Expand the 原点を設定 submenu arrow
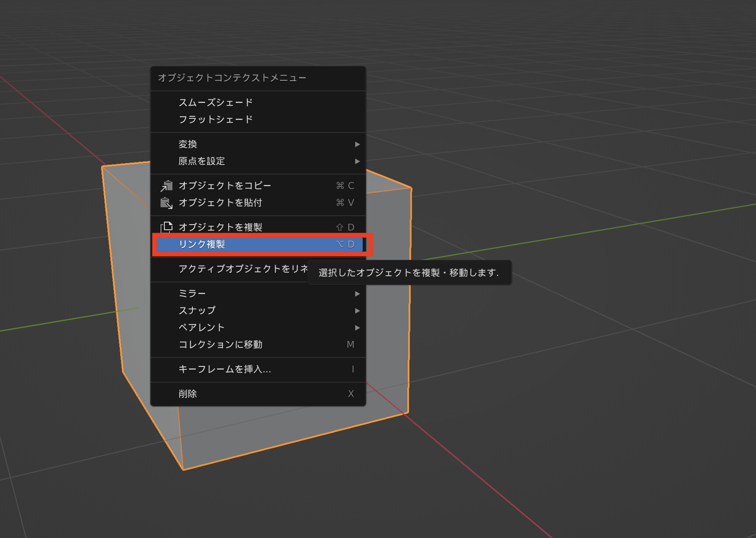 click(x=357, y=161)
